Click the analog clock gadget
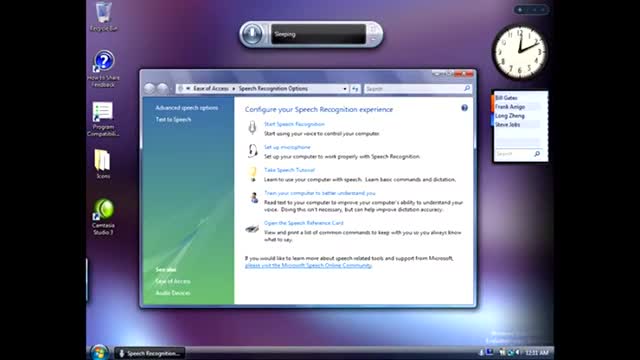 [x=519, y=52]
